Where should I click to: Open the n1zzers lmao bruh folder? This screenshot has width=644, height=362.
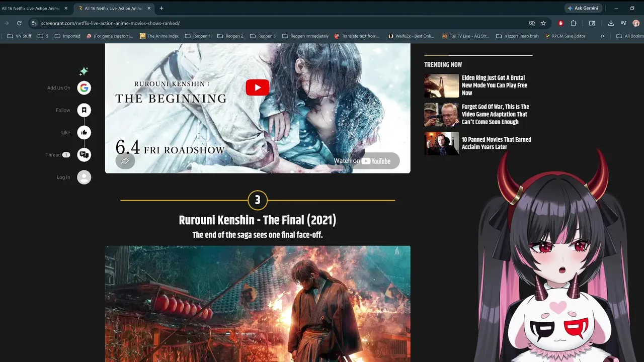click(518, 36)
